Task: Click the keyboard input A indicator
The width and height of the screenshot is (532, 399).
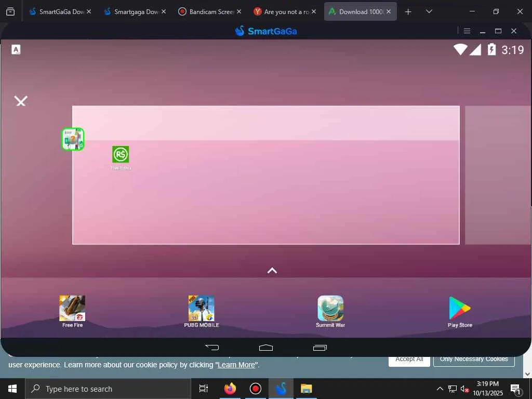Action: click(x=16, y=49)
